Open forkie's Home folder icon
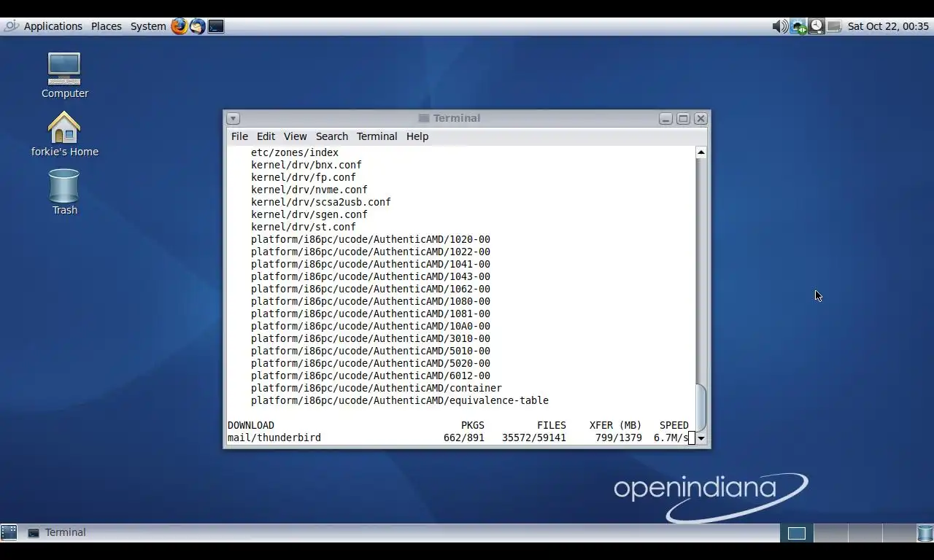The height and width of the screenshot is (560, 934). point(64,134)
